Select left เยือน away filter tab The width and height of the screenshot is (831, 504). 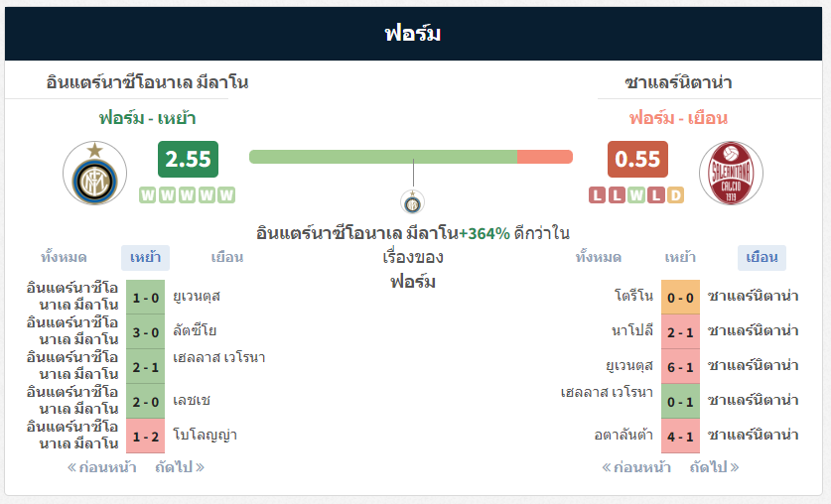click(x=226, y=258)
